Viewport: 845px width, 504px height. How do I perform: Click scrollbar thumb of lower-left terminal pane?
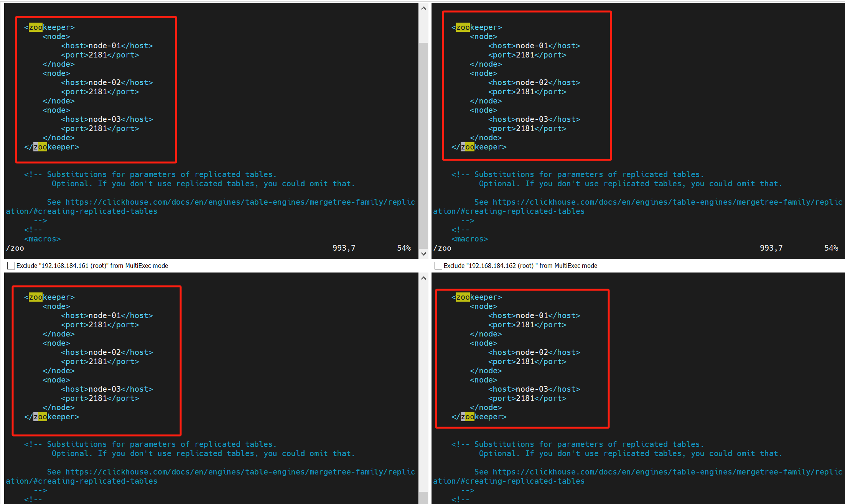coord(423,497)
